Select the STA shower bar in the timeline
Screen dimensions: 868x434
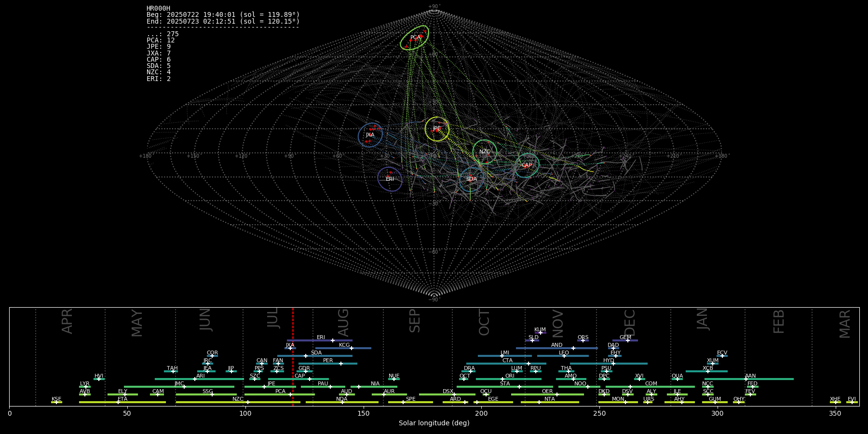click(505, 387)
